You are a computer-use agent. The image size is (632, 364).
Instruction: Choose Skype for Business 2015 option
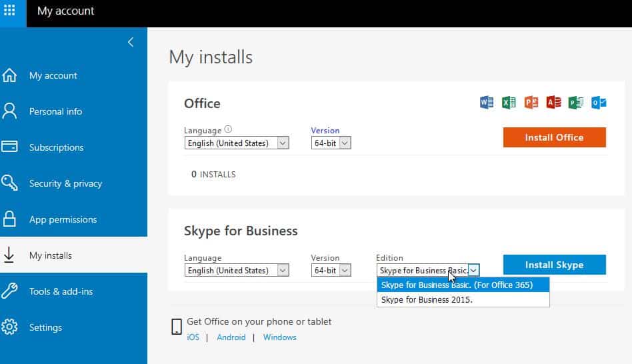[x=463, y=299]
